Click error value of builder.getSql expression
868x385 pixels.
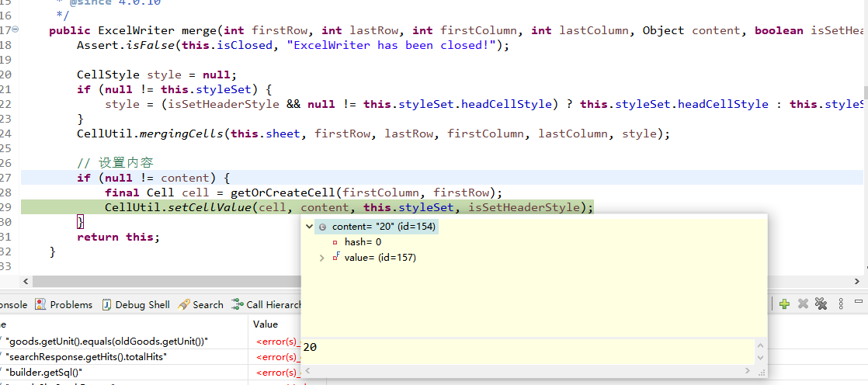(x=278, y=373)
